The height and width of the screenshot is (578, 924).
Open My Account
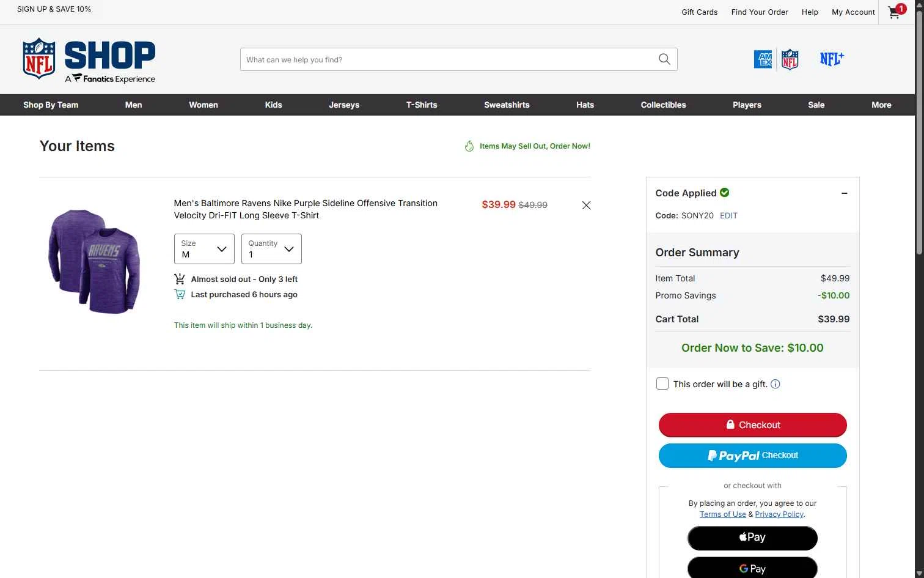point(853,12)
